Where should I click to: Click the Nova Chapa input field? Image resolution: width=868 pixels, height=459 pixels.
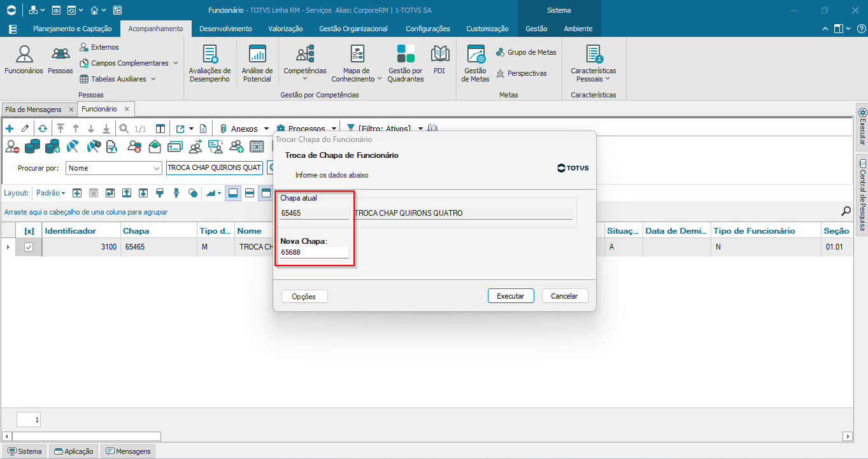tap(315, 252)
